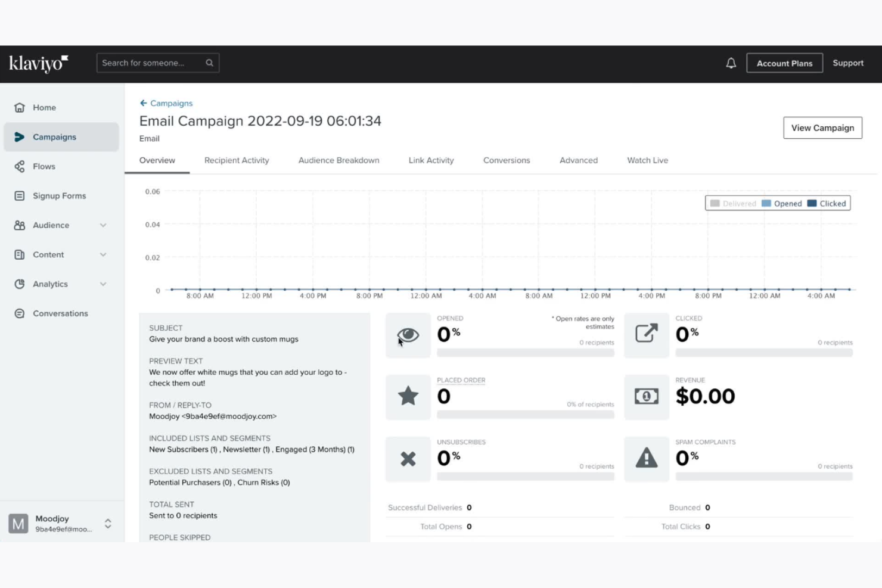Go to the Conversions tab
This screenshot has height=588, width=882.
507,160
